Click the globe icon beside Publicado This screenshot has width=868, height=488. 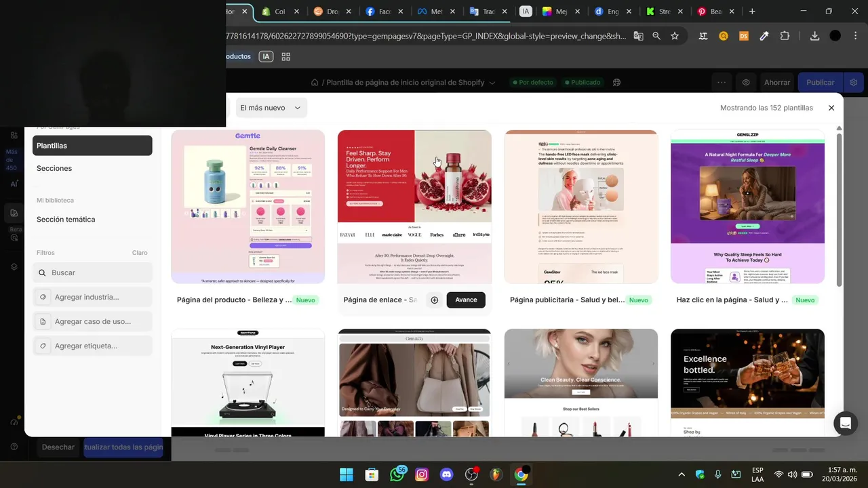(x=617, y=83)
